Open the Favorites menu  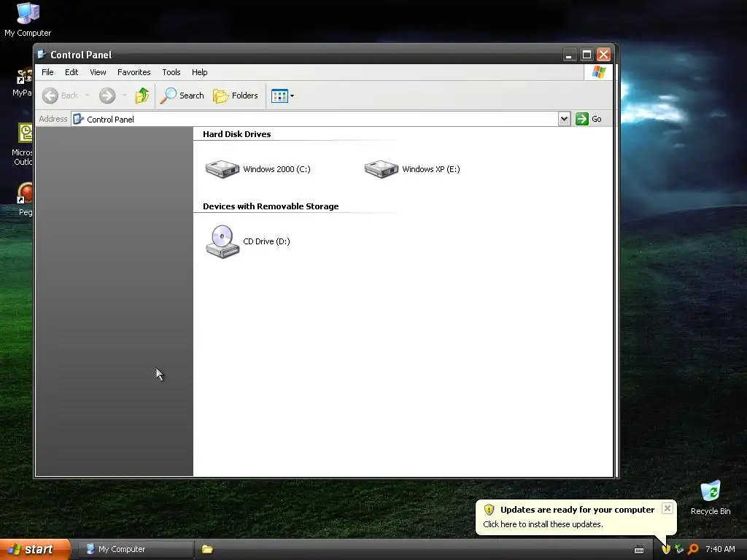(134, 72)
